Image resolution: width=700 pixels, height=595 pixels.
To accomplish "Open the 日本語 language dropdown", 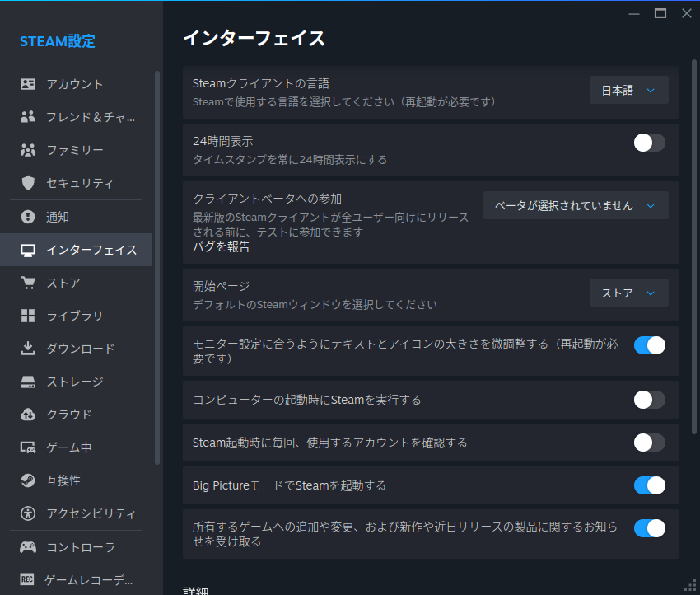I will tap(628, 90).
